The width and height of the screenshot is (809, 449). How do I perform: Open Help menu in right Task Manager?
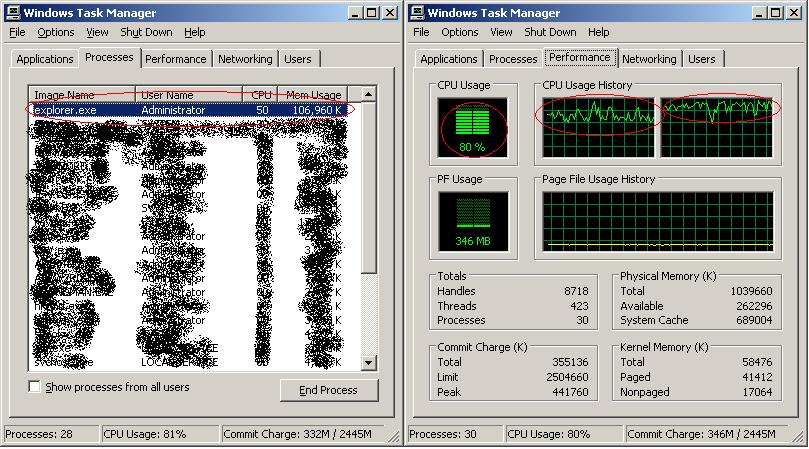point(598,32)
